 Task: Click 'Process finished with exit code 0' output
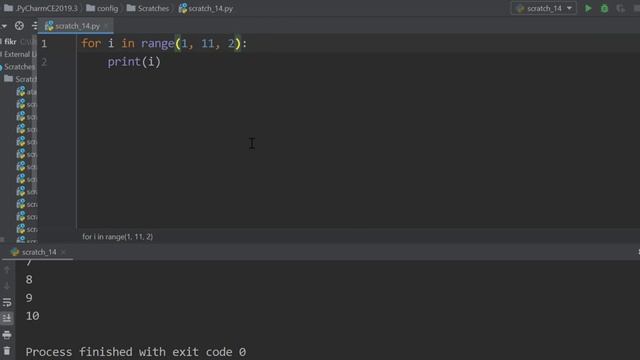(x=136, y=352)
